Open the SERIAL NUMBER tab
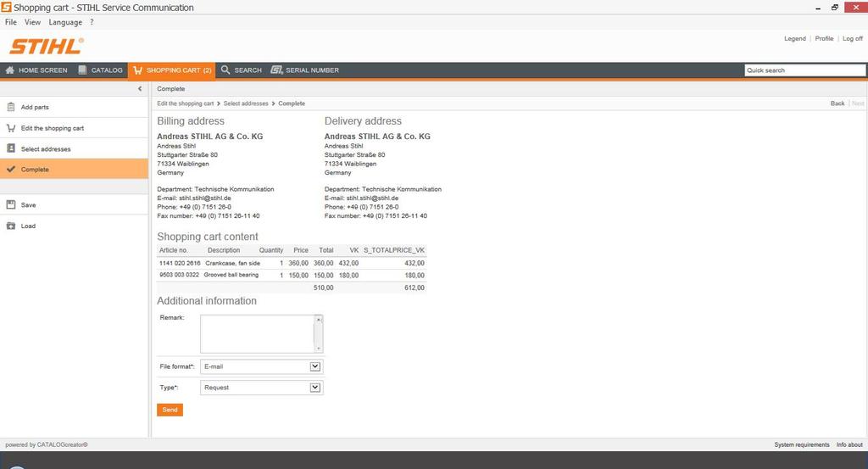 304,70
